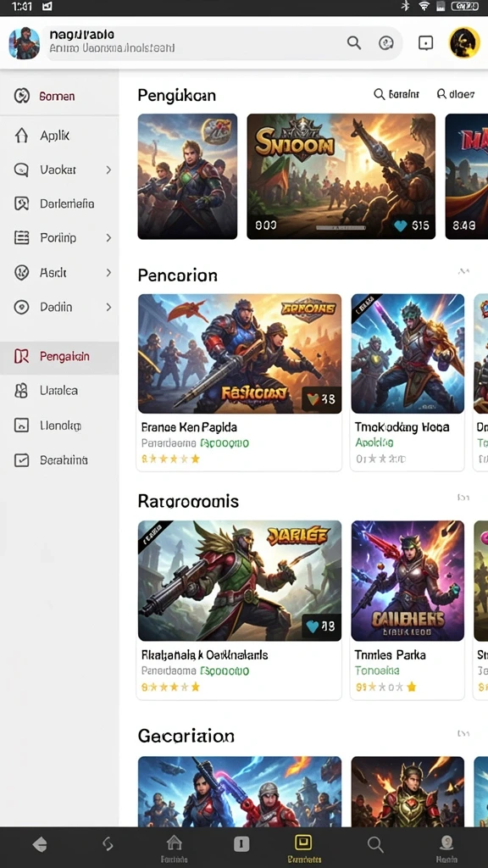The width and height of the screenshot is (488, 868).
Task: Click the Dariemeria sidebar icon
Action: point(21,203)
